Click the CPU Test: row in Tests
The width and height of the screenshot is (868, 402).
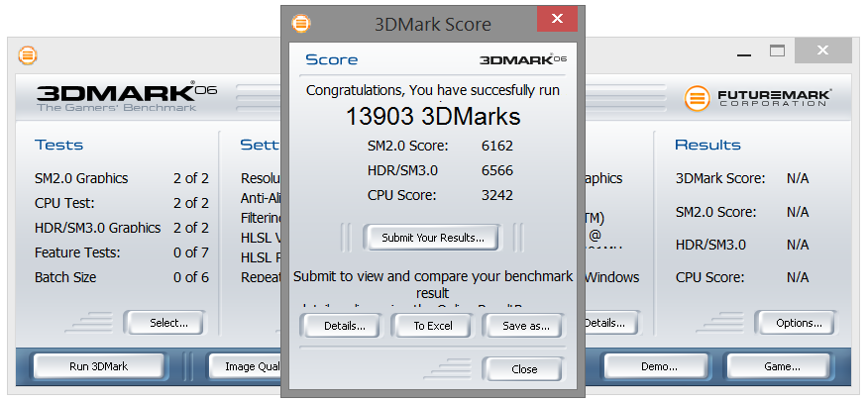[122, 203]
